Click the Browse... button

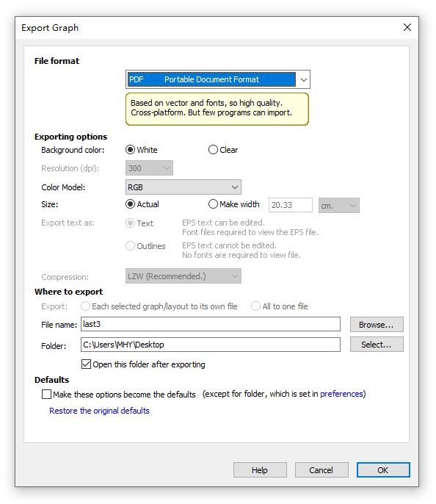(x=377, y=325)
